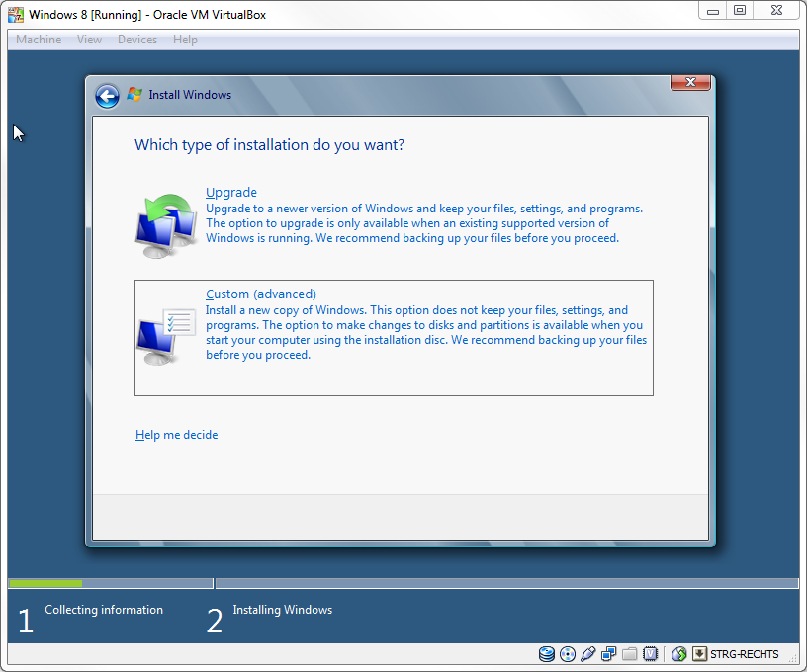The image size is (807, 672).
Task: Open the Machine menu
Action: pos(39,40)
